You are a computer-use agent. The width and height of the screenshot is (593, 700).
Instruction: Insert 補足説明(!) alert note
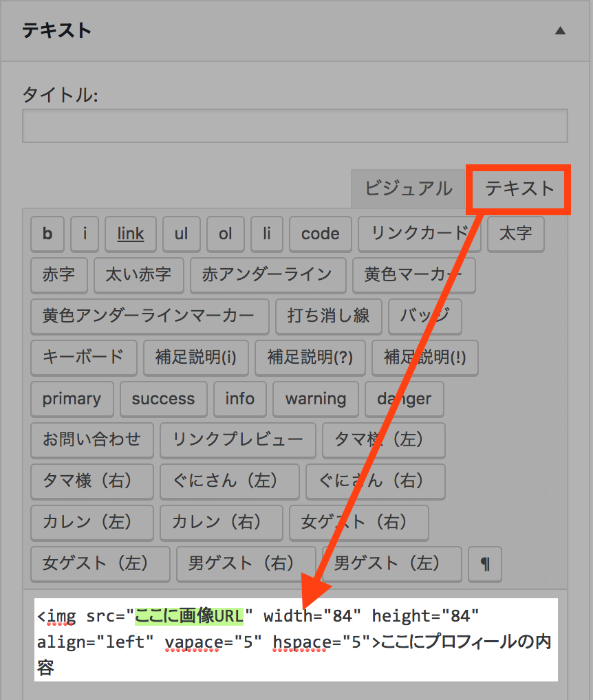point(424,357)
